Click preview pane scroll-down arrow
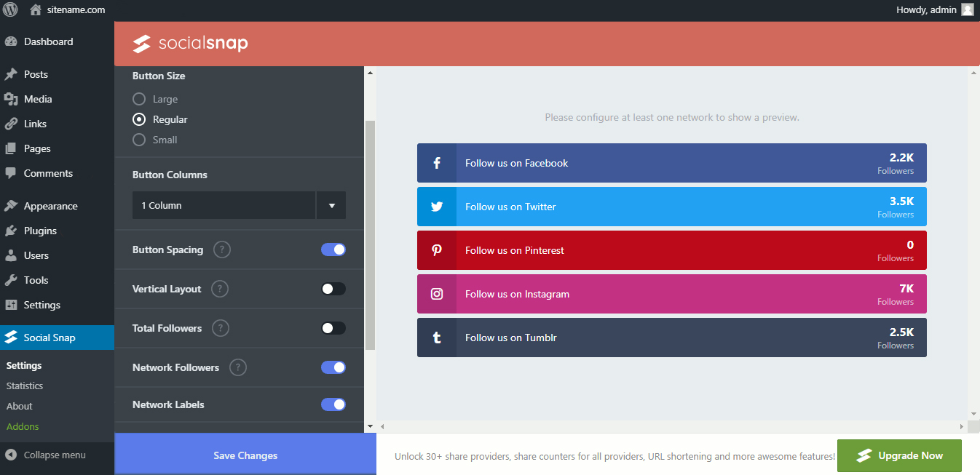The image size is (980, 475). (974, 414)
